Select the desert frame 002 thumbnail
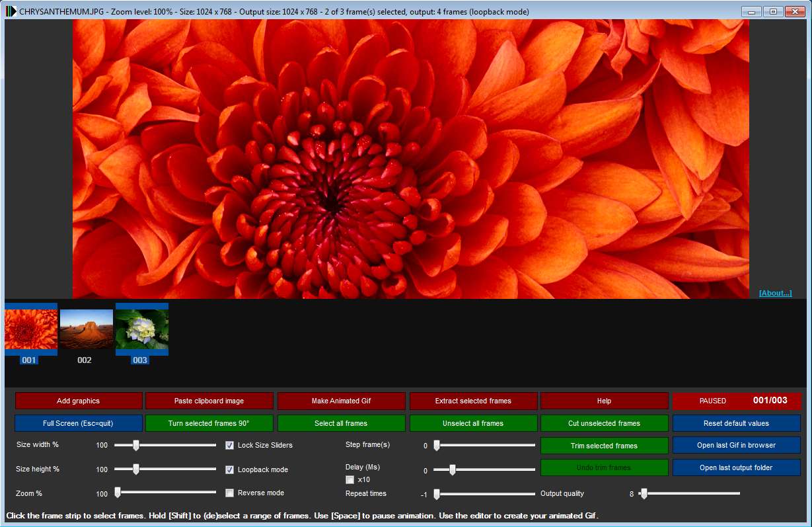The image size is (812, 527). point(87,329)
